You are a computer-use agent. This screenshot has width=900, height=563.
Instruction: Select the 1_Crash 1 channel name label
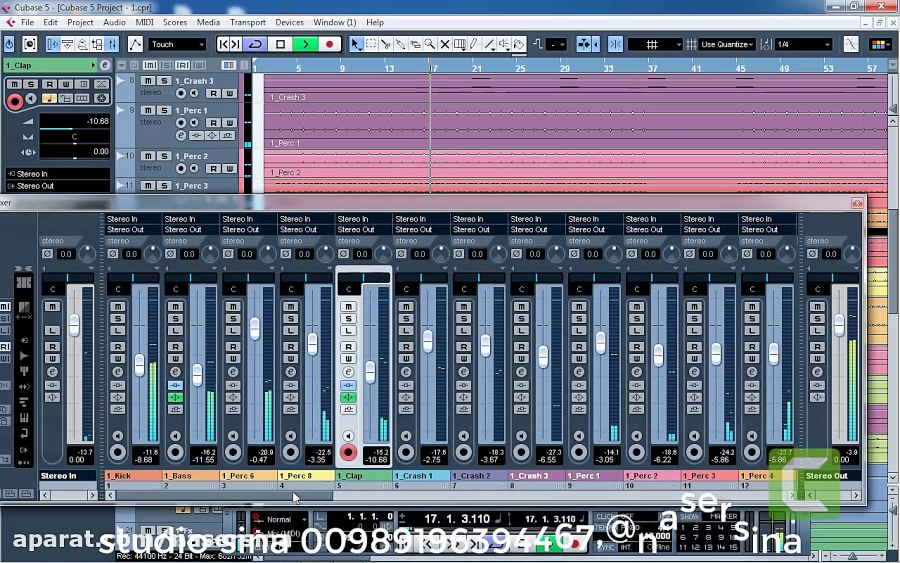tap(421, 476)
